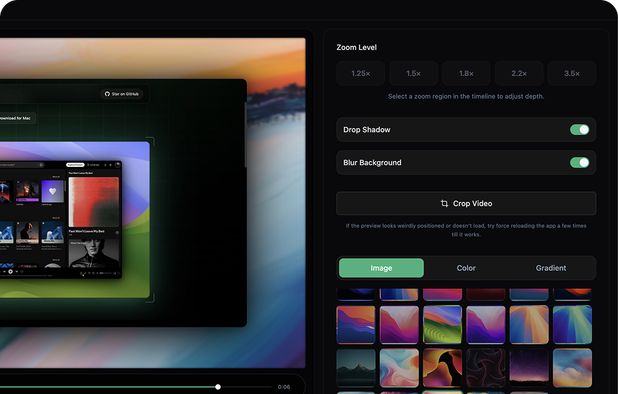Screen dimensions: 618x394
Task: Choose the green Sonoma hills wallpaper thumbnail
Action: pos(442,325)
